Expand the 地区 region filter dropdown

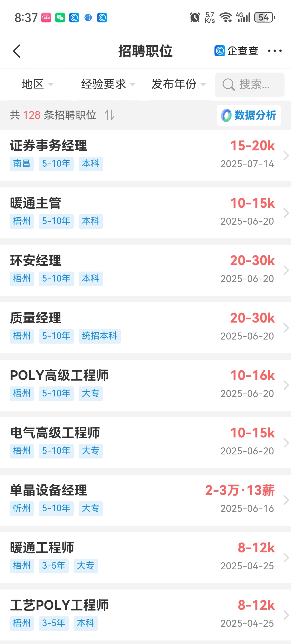tap(37, 84)
